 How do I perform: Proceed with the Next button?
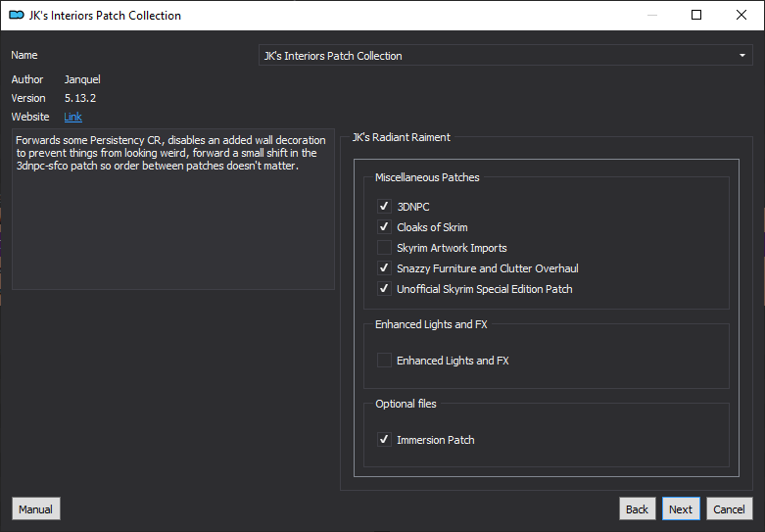(681, 509)
